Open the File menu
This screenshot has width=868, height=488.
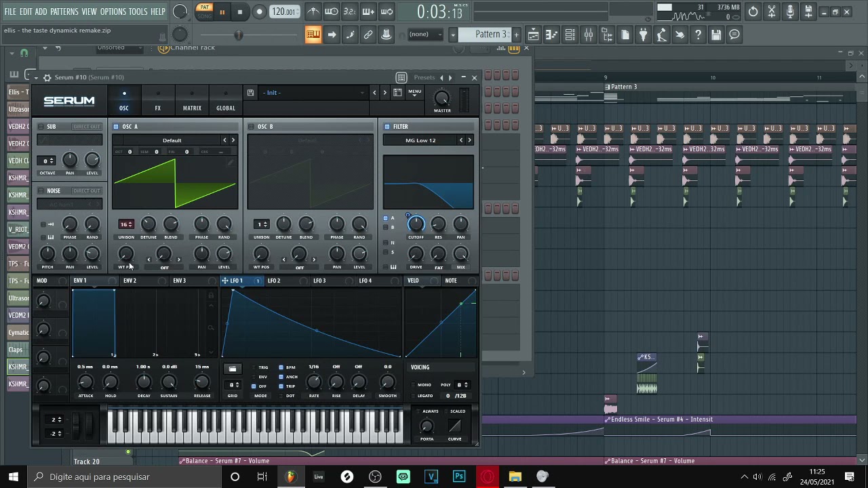[x=10, y=12]
